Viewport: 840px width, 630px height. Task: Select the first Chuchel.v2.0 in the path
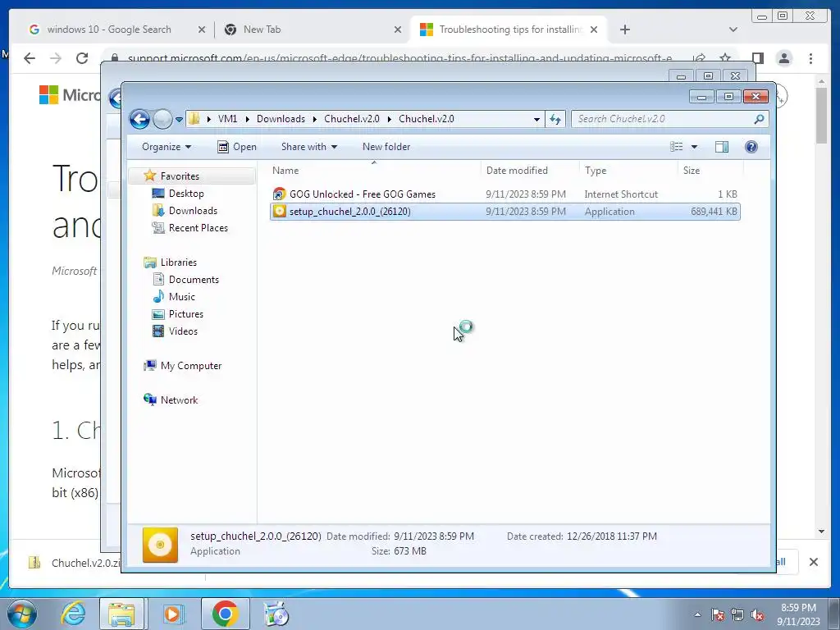[351, 119]
